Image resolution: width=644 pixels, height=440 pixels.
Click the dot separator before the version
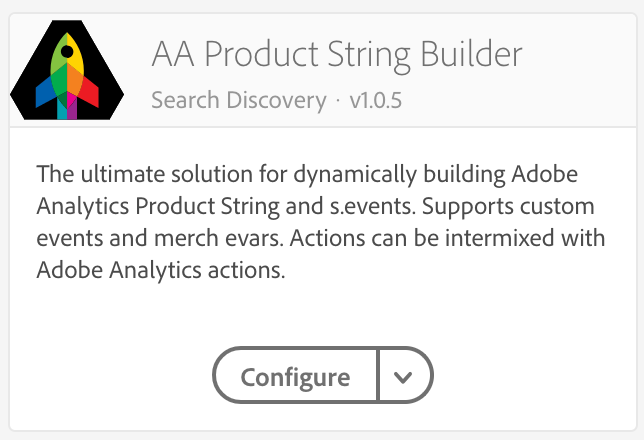[x=338, y=101]
